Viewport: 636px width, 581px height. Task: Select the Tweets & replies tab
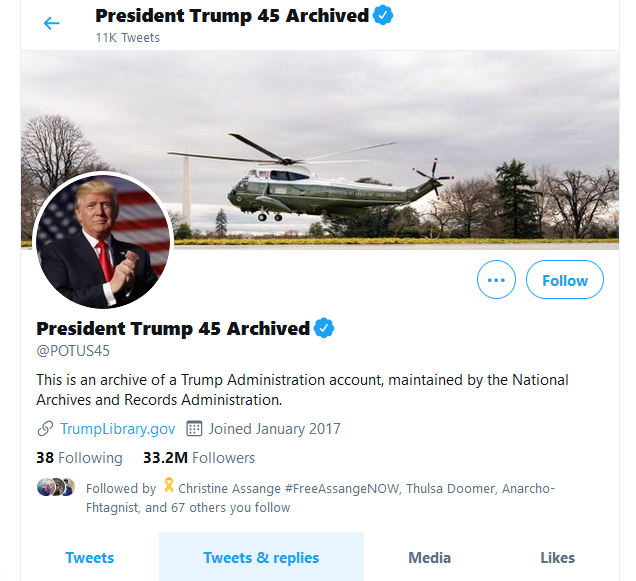coord(261,557)
